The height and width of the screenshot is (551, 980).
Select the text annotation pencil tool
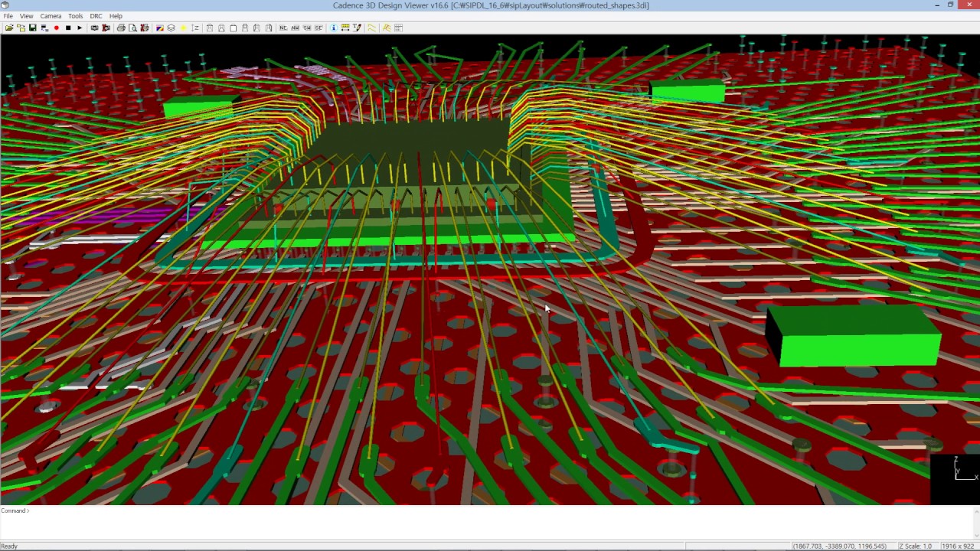[357, 28]
